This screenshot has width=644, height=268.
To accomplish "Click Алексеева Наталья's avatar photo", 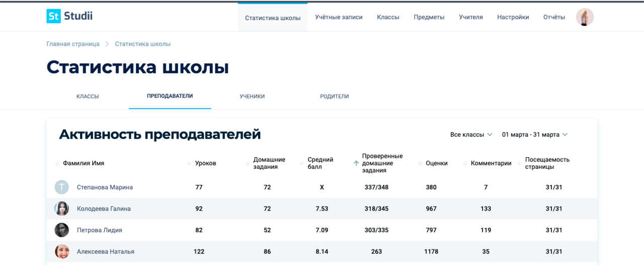I will click(x=62, y=251).
